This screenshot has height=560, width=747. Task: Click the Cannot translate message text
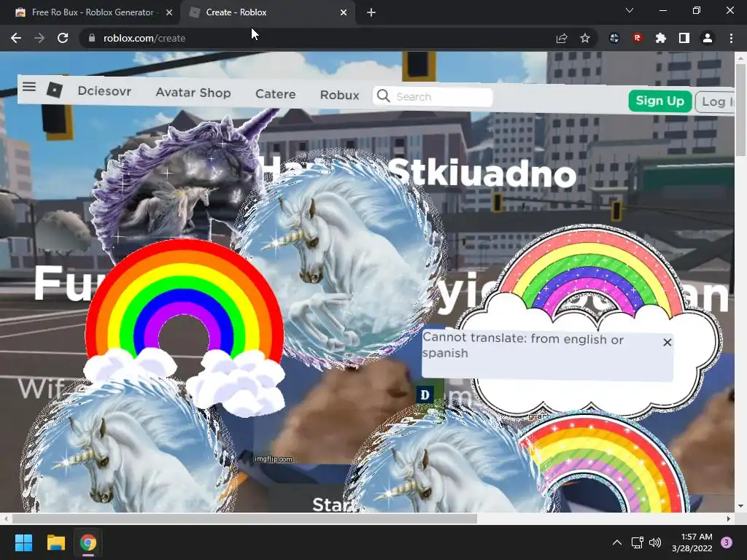pos(522,346)
